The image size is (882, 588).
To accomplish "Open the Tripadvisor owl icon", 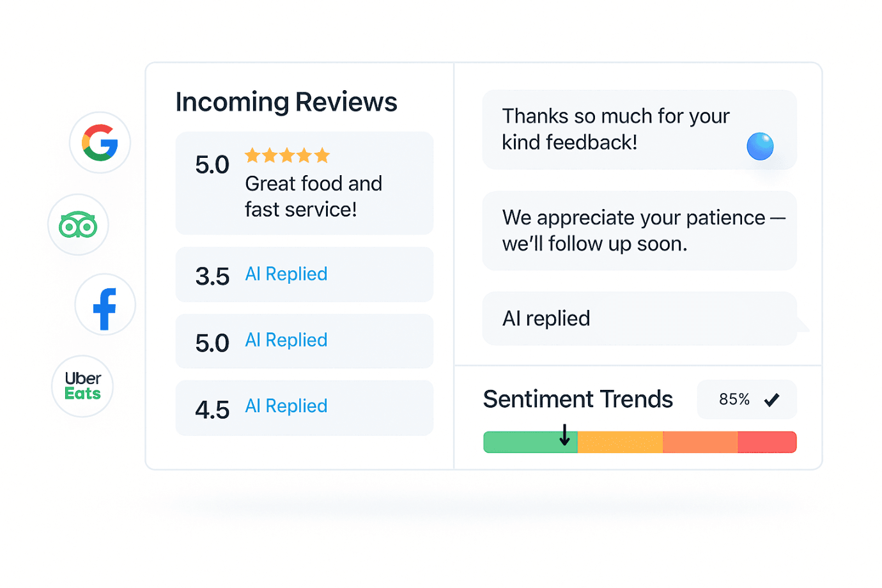I will (78, 225).
